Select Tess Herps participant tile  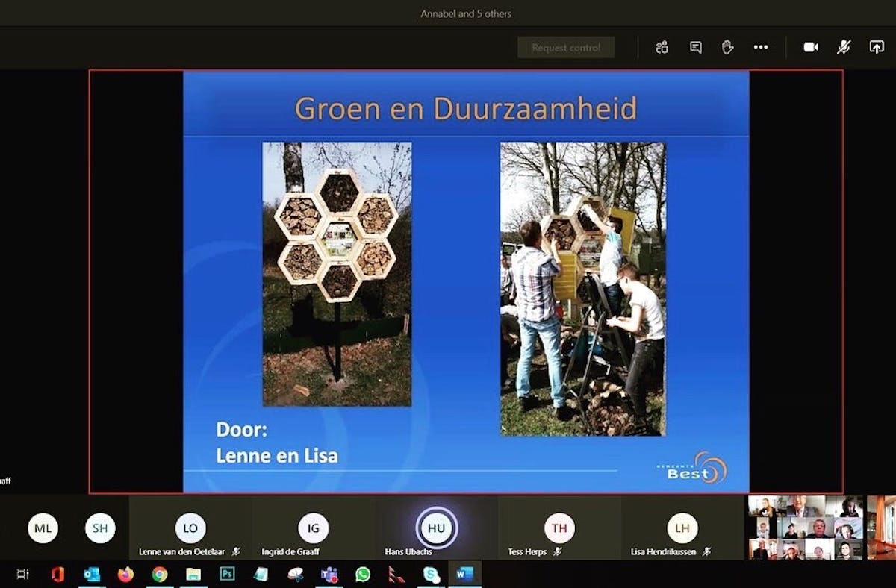559,528
